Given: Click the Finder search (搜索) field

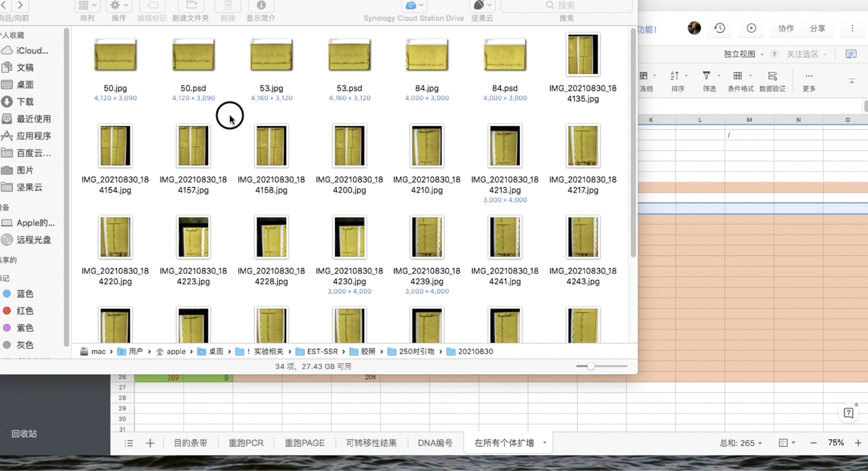Looking at the screenshot, I should pos(566,5).
